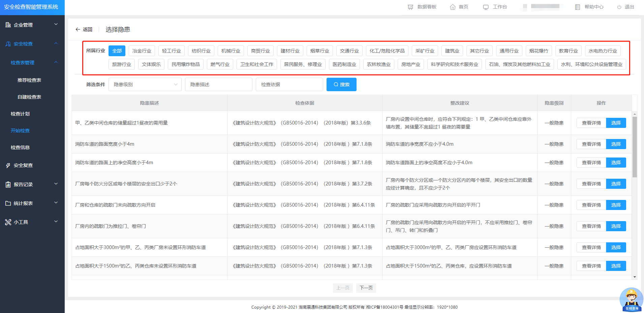
Task: Open the workbench monitor icon (工作台)
Action: point(486,7)
